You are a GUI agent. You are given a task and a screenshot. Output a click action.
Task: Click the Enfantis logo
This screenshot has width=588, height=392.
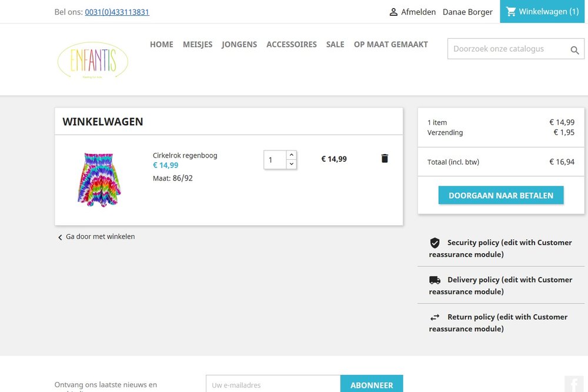(92, 59)
